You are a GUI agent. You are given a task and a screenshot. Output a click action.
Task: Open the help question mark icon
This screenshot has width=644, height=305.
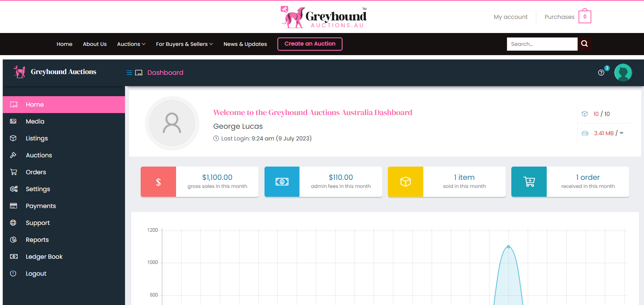(x=601, y=73)
